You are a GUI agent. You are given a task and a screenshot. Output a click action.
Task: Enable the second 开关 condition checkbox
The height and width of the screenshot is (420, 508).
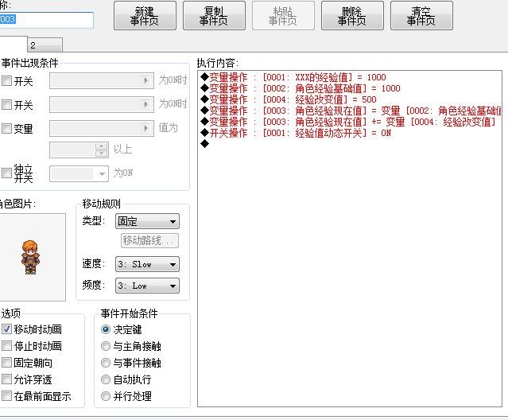click(7, 104)
